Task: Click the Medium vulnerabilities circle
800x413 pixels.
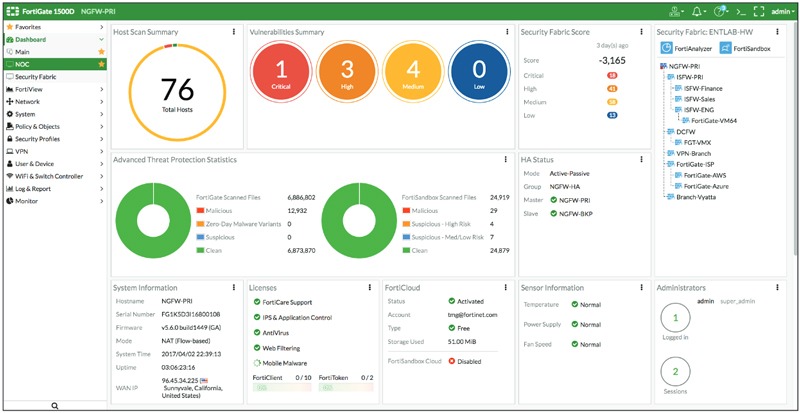Action: point(413,72)
